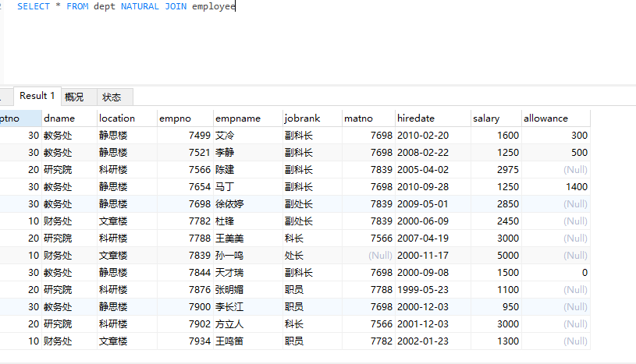The image size is (636, 364).
Task: Click salary cell showing 5000
Action: (x=496, y=256)
